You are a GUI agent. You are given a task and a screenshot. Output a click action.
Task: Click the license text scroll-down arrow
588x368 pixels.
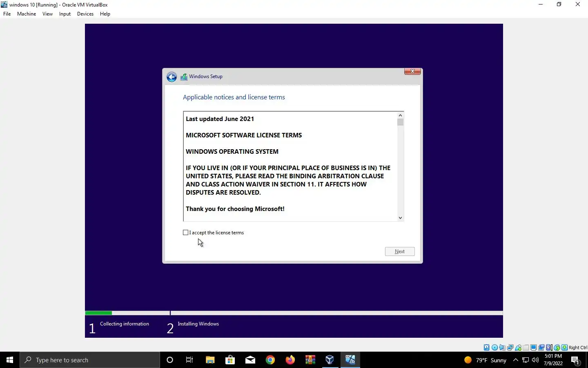(400, 218)
